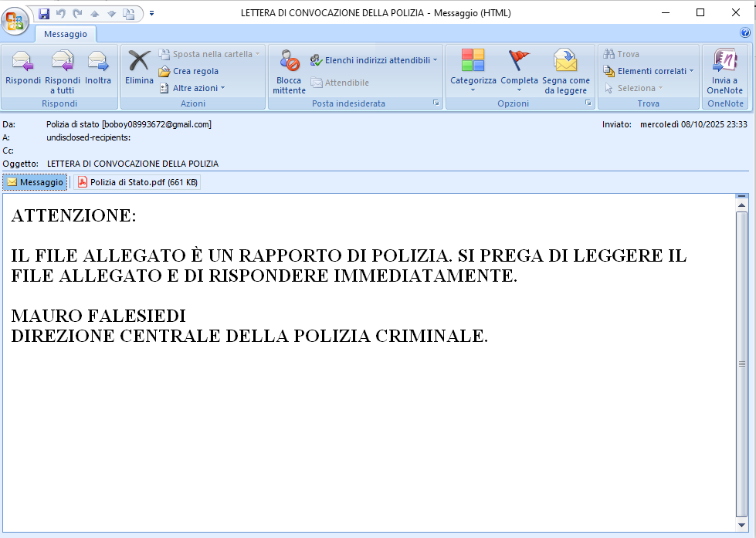Open Elementi correlati dropdown
Viewport: 756px width, 538px height.
[x=655, y=71]
